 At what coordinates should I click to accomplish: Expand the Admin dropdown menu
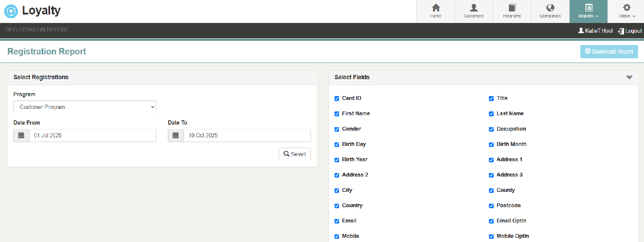[627, 11]
